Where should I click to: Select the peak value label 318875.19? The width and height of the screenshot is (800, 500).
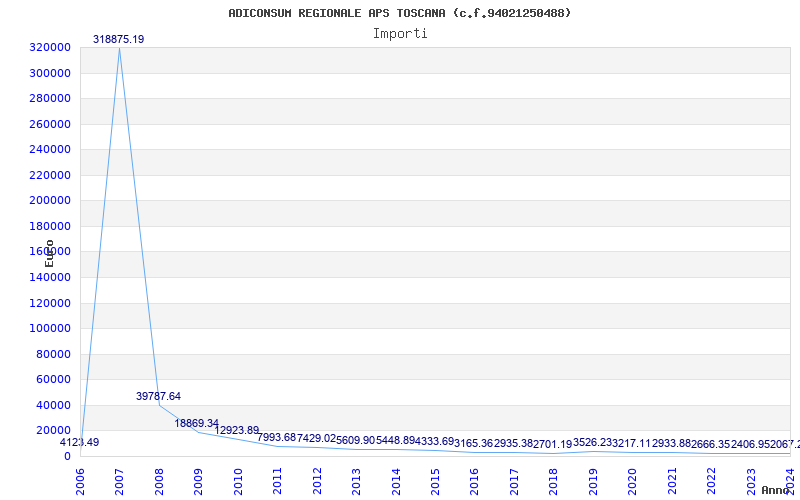pos(118,39)
